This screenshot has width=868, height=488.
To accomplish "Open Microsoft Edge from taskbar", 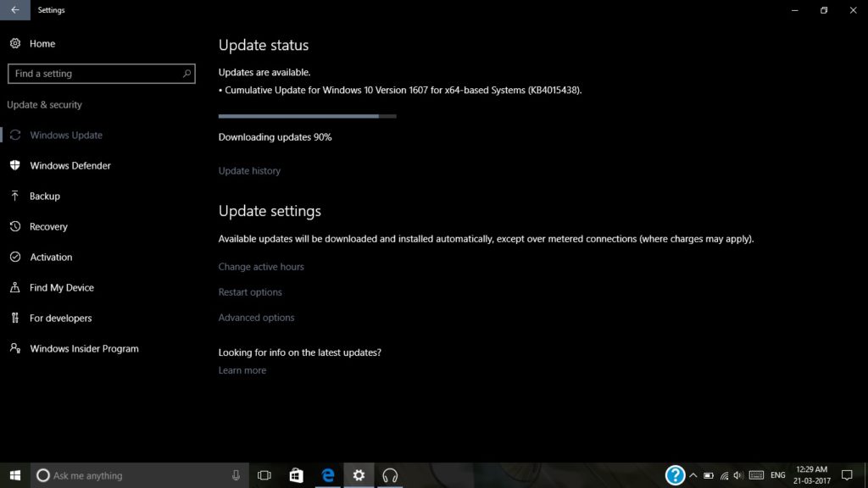I will coord(328,475).
